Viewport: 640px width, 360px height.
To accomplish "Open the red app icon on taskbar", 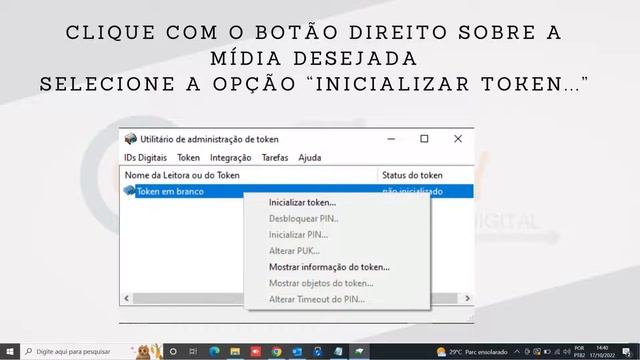I will tap(256, 351).
